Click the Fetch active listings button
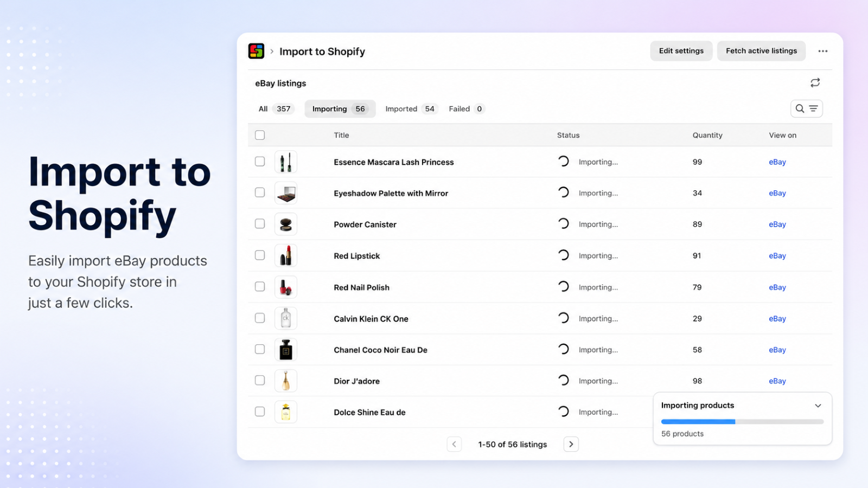868x488 pixels. [761, 51]
